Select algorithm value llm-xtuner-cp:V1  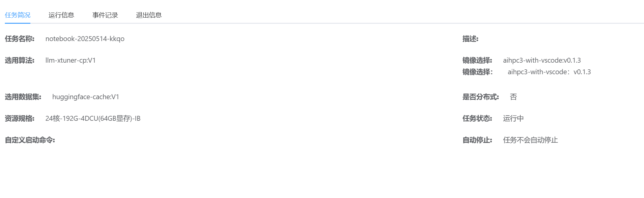71,61
